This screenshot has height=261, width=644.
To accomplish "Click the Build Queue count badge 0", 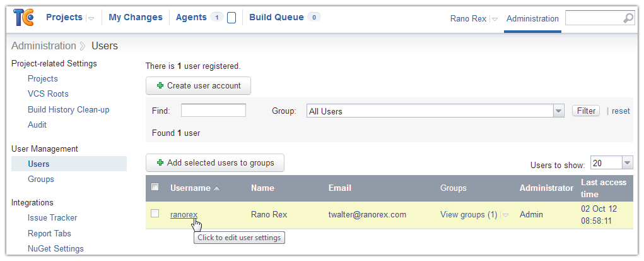I will 314,17.
